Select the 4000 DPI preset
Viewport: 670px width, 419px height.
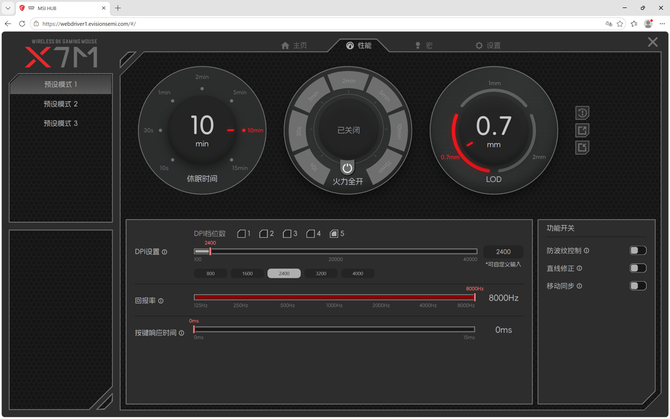pyautogui.click(x=358, y=273)
